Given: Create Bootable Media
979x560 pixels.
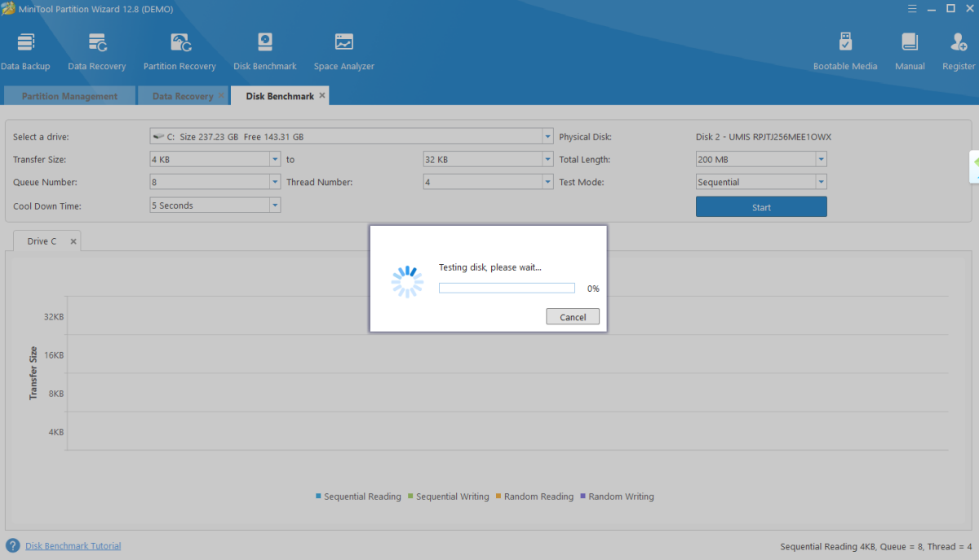Looking at the screenshot, I should click(x=845, y=51).
